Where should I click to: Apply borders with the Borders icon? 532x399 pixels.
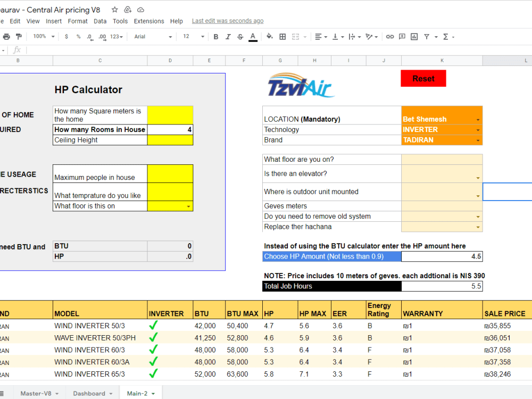282,36
